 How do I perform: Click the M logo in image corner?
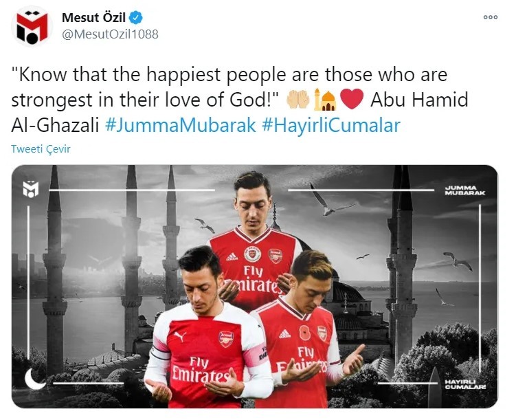coord(31,189)
